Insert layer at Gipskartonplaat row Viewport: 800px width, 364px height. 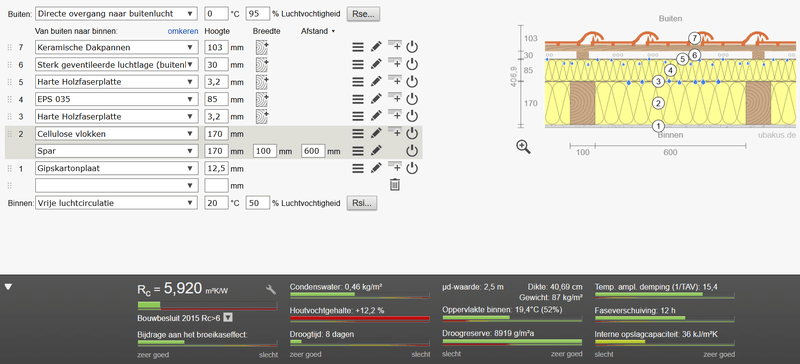click(x=394, y=167)
